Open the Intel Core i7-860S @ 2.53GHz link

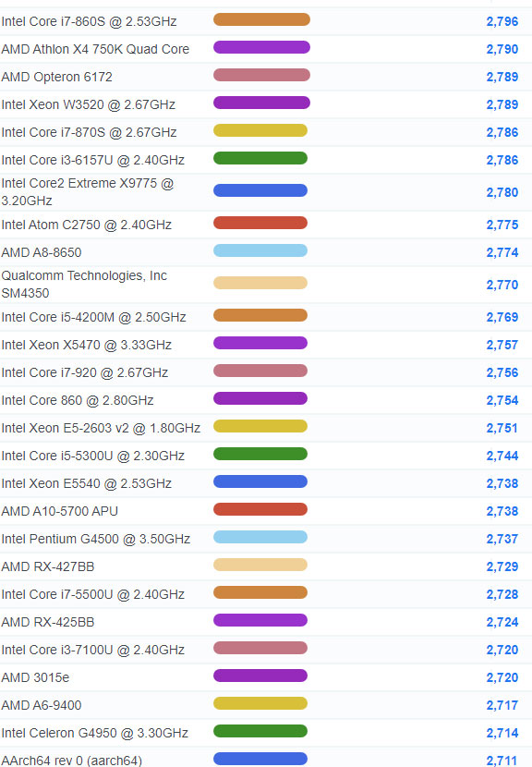click(x=89, y=21)
